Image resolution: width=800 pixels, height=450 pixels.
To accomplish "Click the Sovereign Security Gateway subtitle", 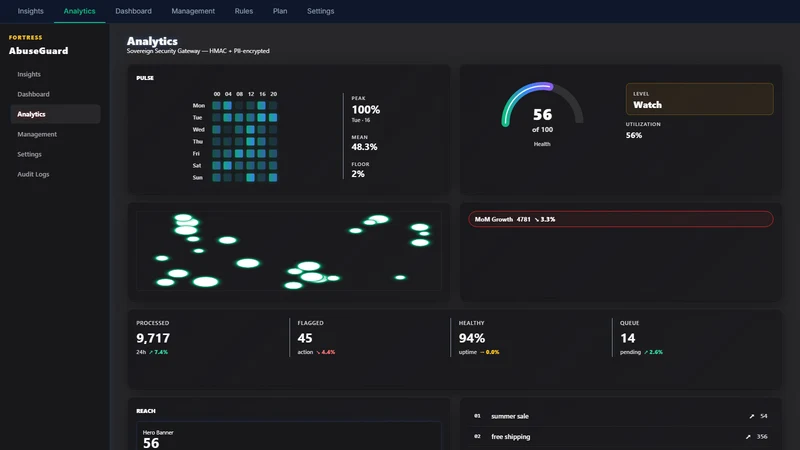I will 198,51.
